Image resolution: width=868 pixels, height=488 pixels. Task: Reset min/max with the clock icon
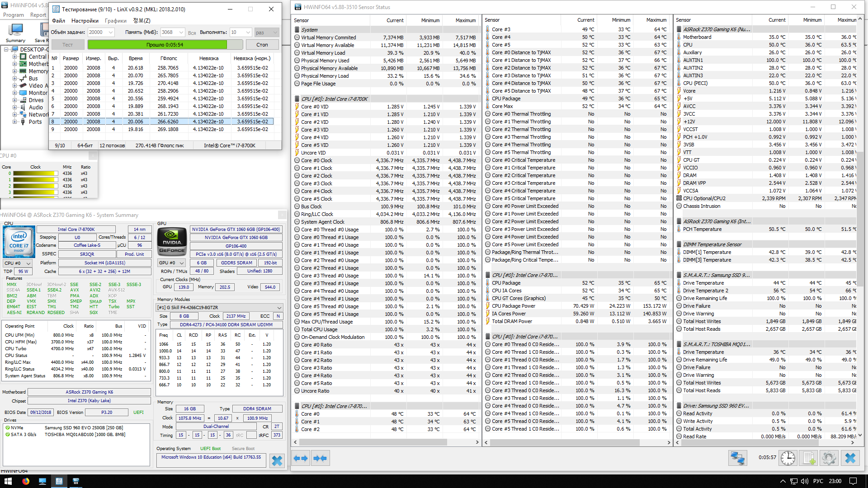pyautogui.click(x=788, y=458)
